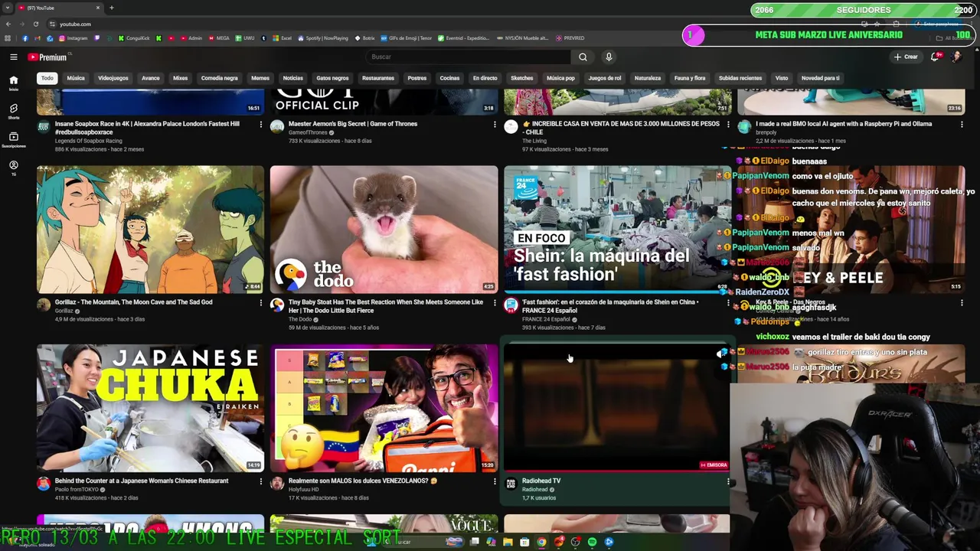Open options for dulces VENEZOLANOS video

495,481
